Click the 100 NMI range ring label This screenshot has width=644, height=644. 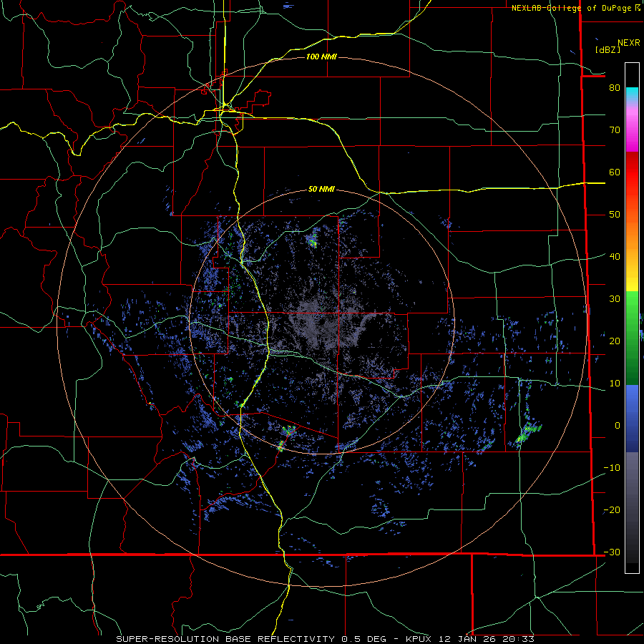click(x=321, y=57)
